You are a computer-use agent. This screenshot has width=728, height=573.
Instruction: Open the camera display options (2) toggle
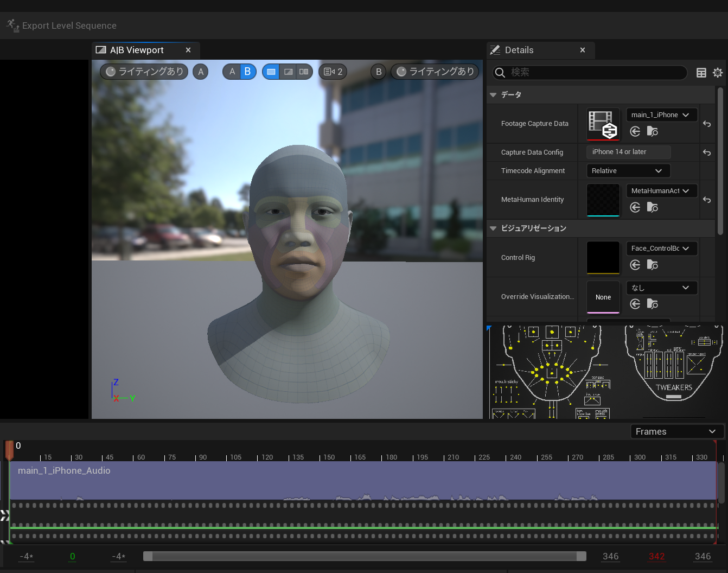click(x=333, y=72)
